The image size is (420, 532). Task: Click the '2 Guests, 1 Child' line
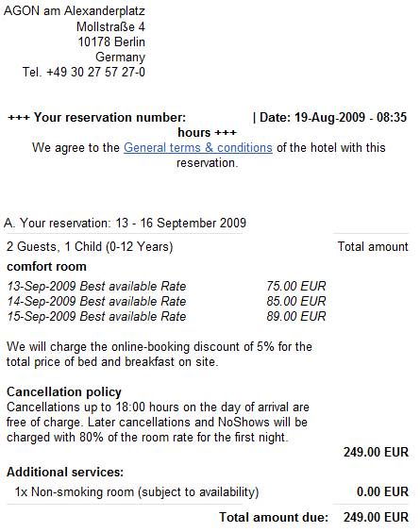click(90, 246)
